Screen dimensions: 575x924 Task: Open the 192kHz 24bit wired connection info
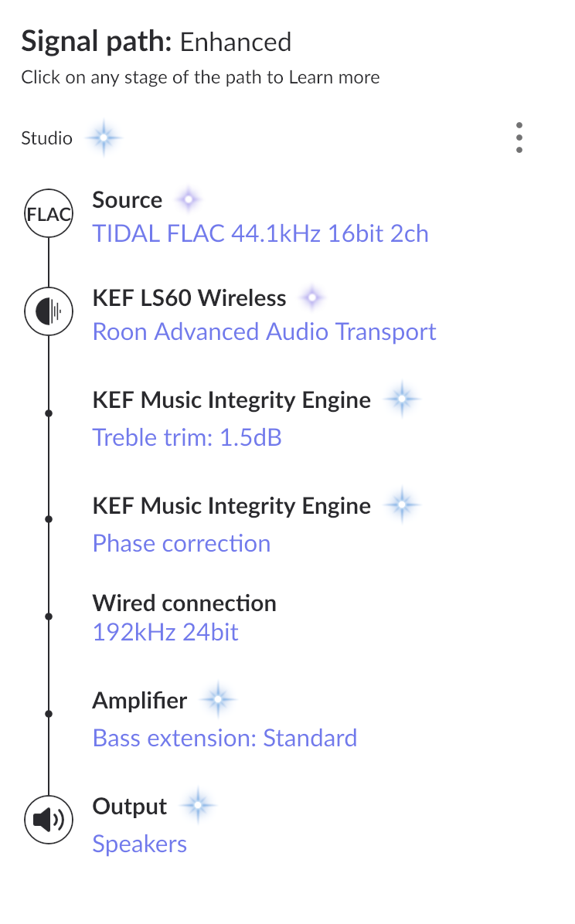pyautogui.click(x=165, y=632)
